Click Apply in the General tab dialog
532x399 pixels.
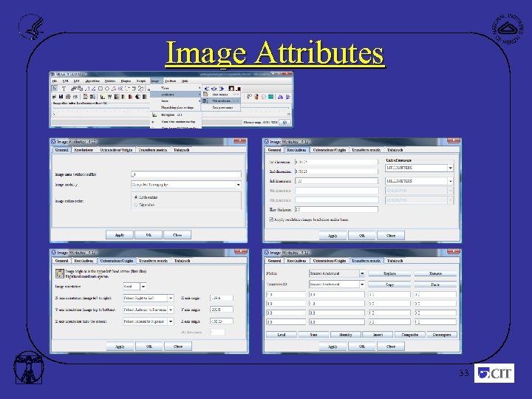120,235
